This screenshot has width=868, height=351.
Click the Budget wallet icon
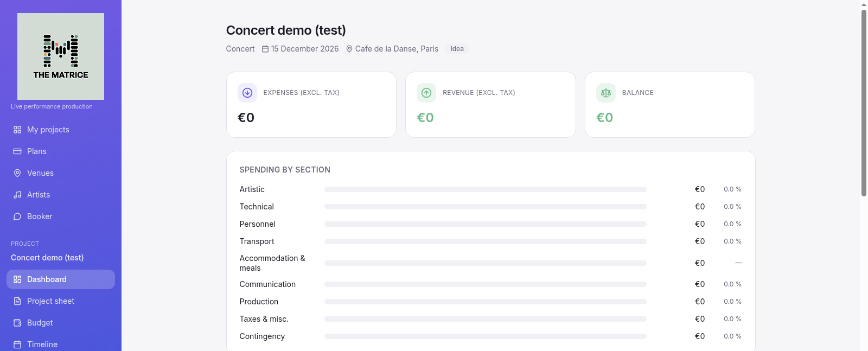(17, 323)
